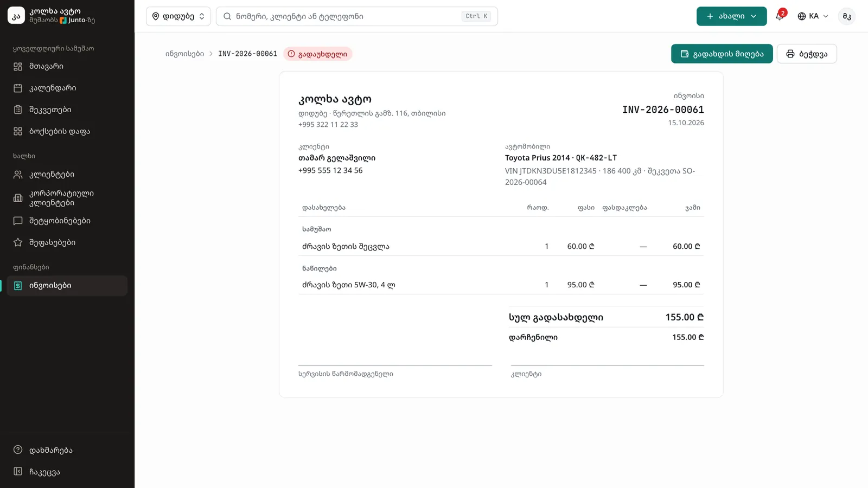Select client name თამარ გელაშვილი
Viewport: 868px width, 488px height.
click(336, 158)
